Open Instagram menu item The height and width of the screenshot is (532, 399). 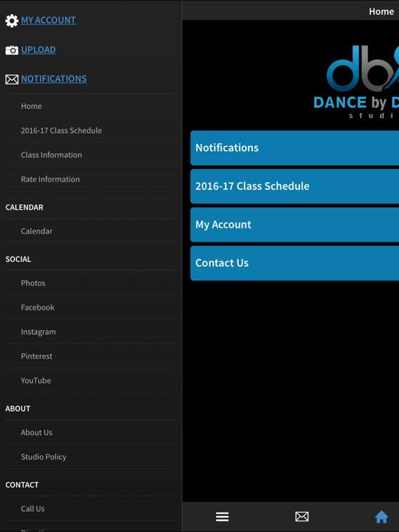91,332
